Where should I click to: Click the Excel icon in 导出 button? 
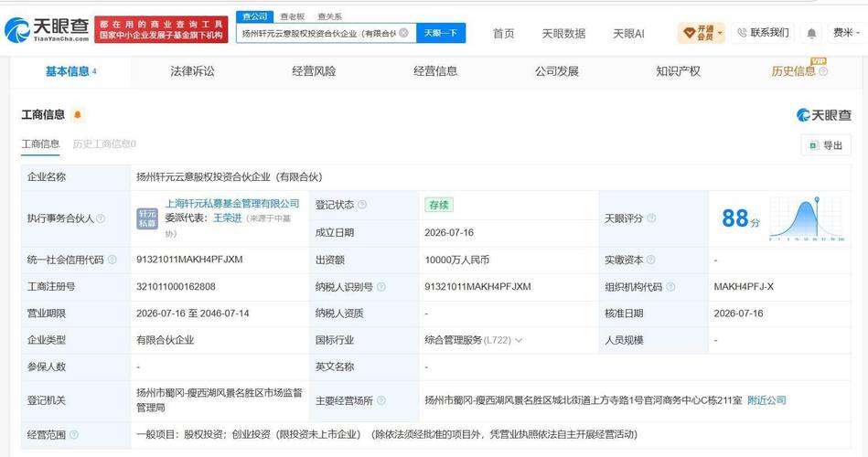(814, 145)
